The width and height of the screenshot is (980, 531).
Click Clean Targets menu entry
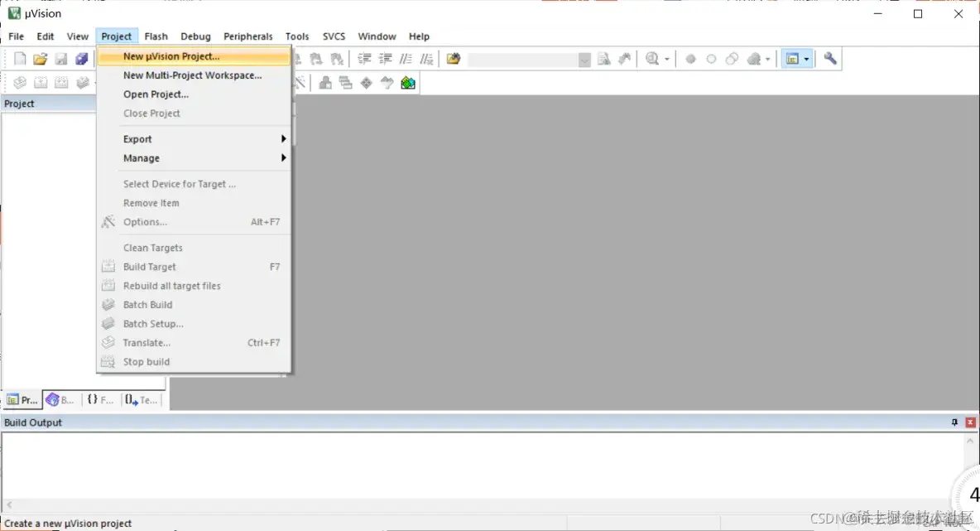pos(195,248)
